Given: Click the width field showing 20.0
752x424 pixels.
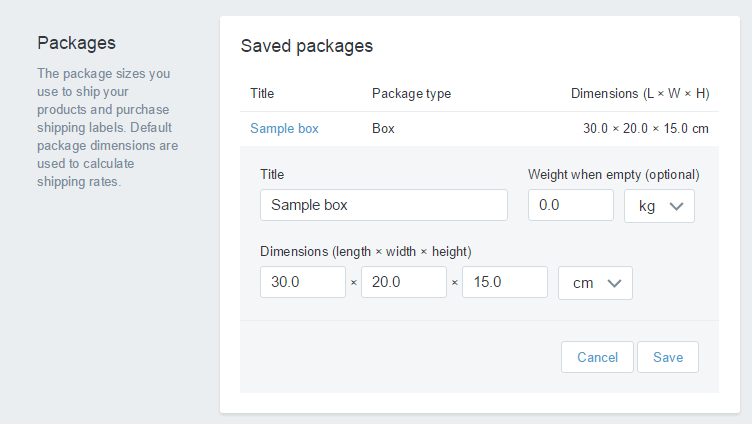Looking at the screenshot, I should (403, 282).
